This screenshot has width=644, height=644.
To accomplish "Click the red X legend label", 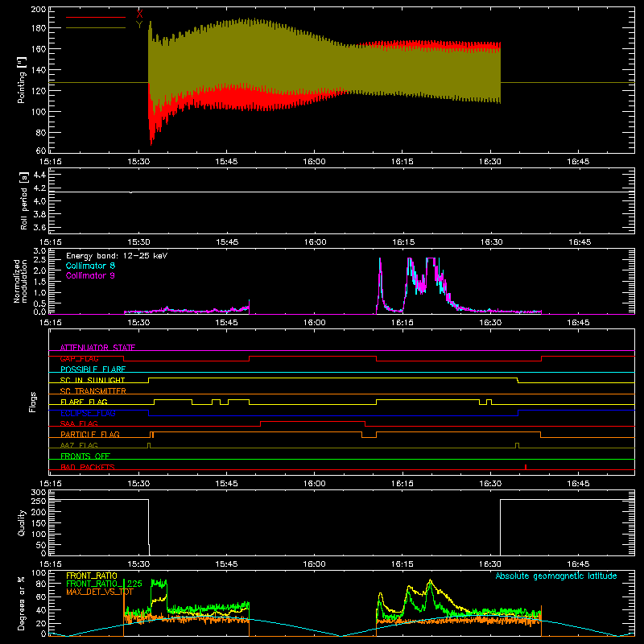I will click(139, 14).
